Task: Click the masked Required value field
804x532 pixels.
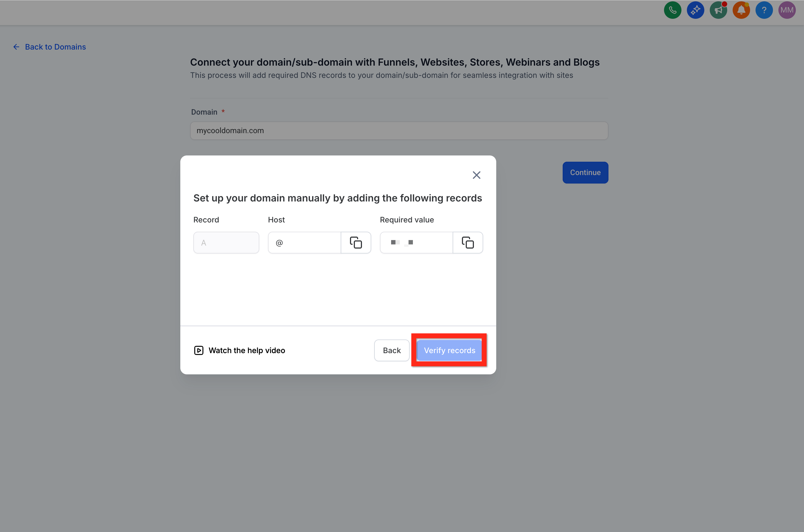Action: point(416,243)
